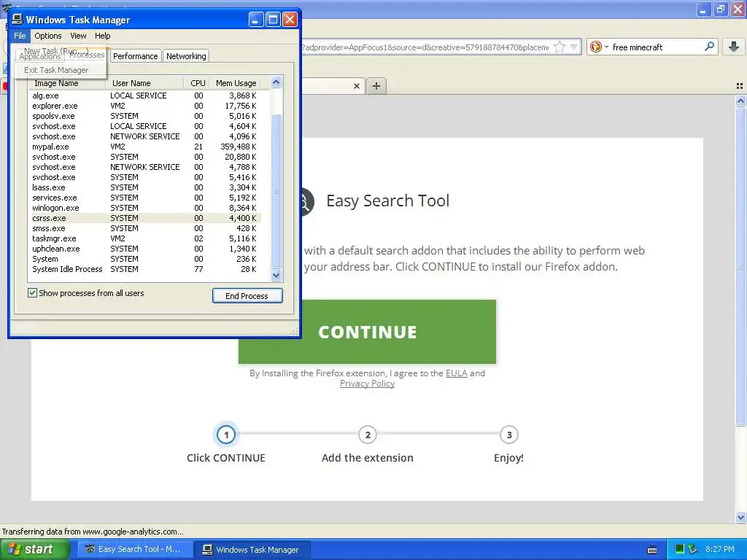The image size is (747, 560).
Task: Toggle Show processes from all users checkbox
Action: click(32, 293)
